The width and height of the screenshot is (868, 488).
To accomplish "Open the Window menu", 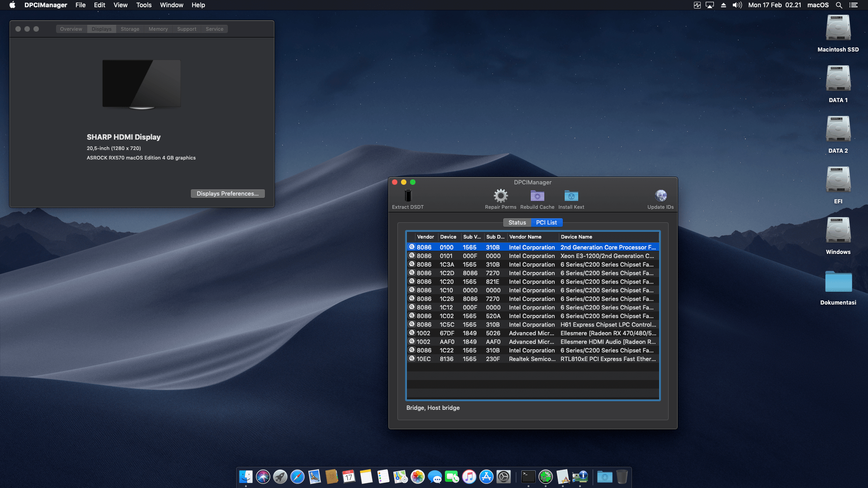I will (171, 5).
